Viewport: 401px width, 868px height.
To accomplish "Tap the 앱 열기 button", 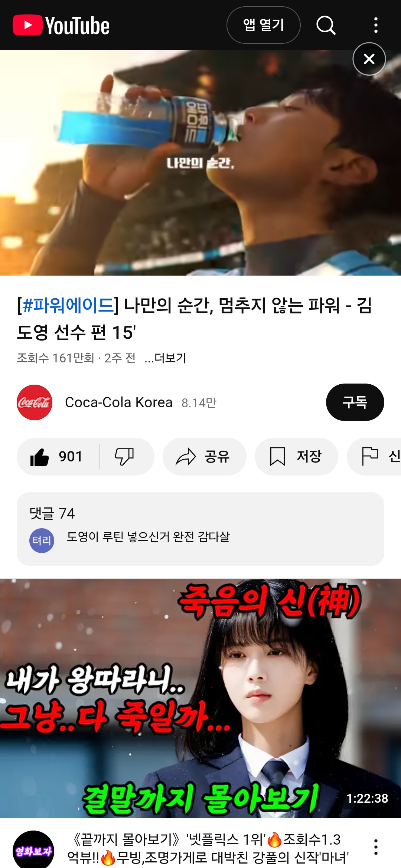I will pyautogui.click(x=264, y=25).
